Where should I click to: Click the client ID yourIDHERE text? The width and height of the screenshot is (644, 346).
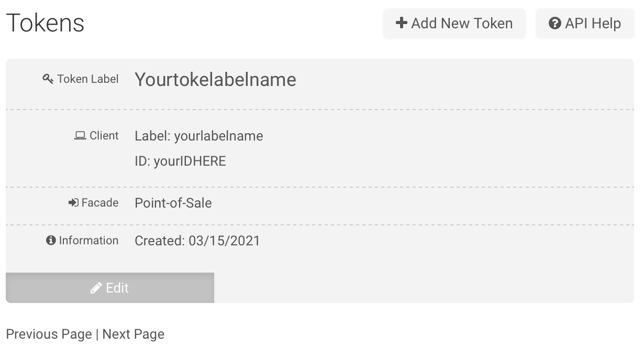(180, 161)
